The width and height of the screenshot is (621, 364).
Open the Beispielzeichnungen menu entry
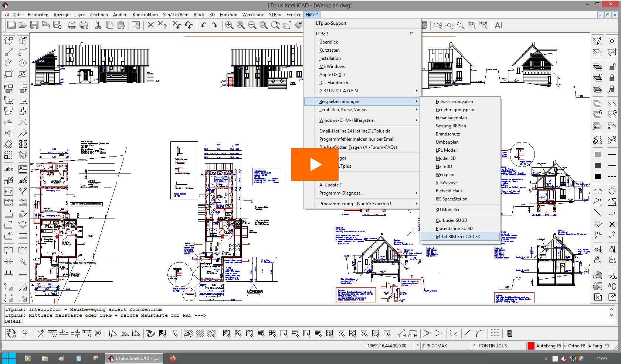tap(362, 102)
